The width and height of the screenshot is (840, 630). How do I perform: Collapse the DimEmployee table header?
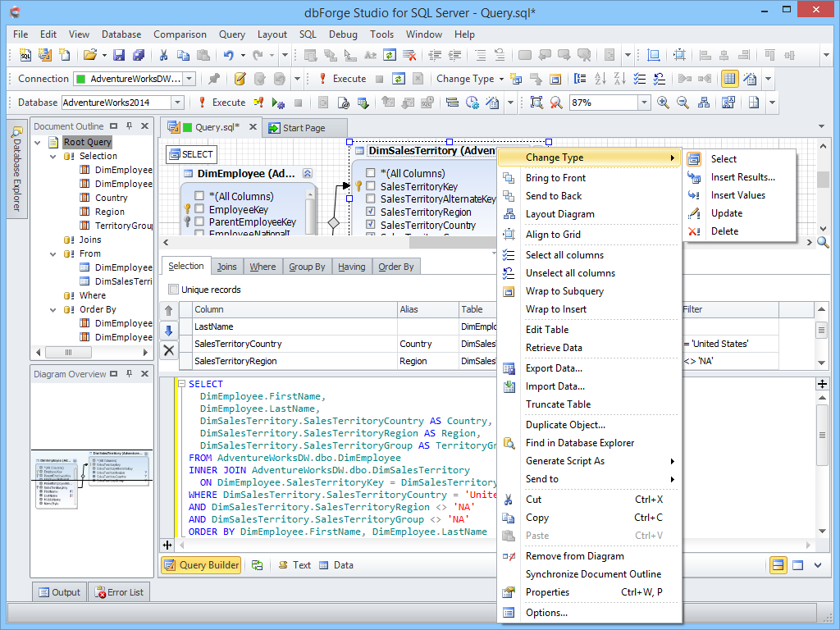click(x=308, y=173)
